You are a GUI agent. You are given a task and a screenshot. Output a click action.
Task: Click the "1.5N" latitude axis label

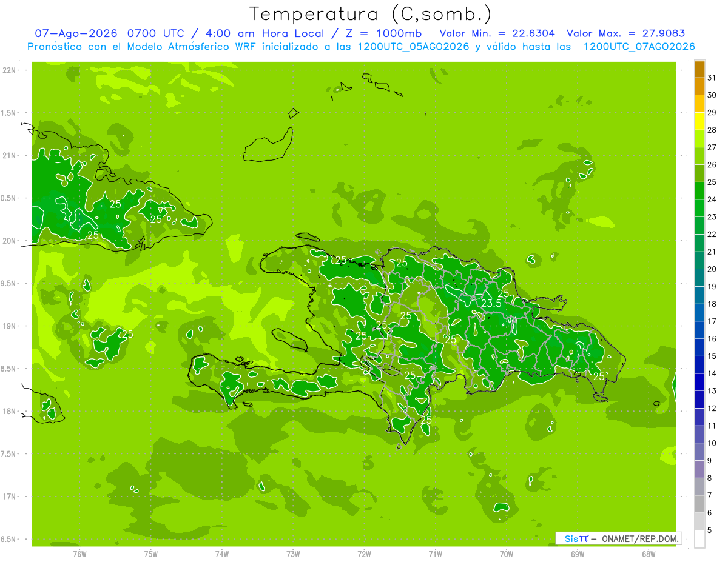[x=9, y=113]
